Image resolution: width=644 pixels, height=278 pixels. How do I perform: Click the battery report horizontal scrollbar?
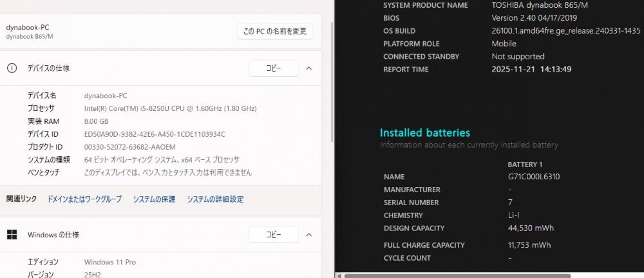coord(451,275)
